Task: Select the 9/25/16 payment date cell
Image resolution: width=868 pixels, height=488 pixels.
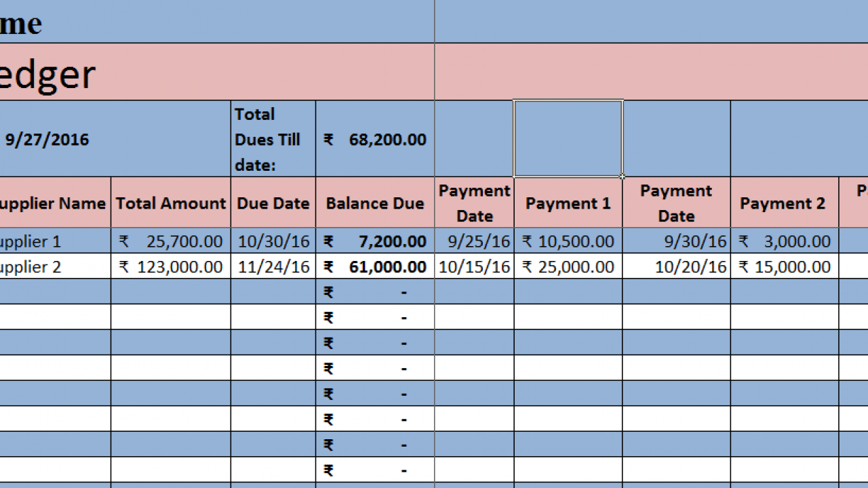Action: 475,241
